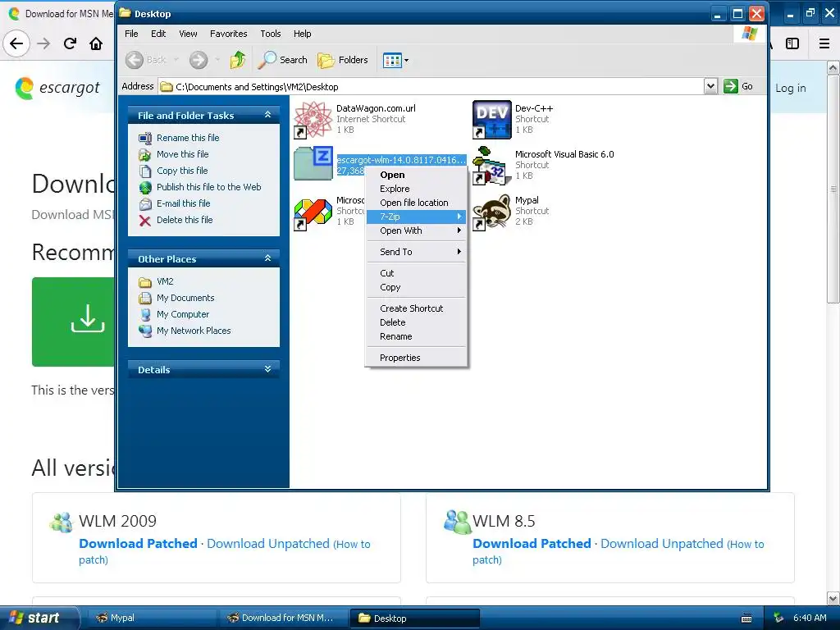Viewport: 840px width, 630px height.
Task: Select the Mypal raccoon shortcut icon
Action: [x=492, y=212]
